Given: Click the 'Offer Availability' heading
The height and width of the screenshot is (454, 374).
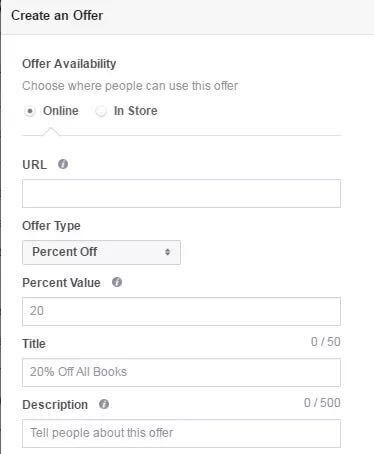Looking at the screenshot, I should (69, 64).
